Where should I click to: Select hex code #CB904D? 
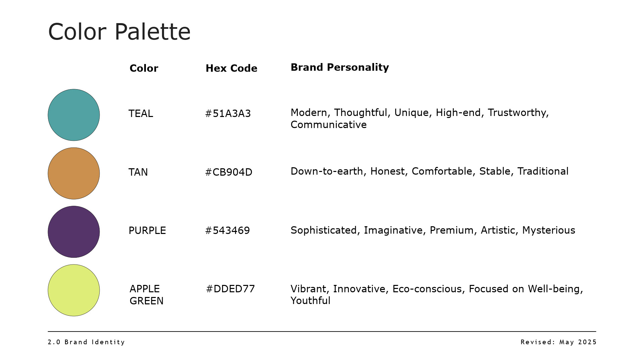point(228,172)
